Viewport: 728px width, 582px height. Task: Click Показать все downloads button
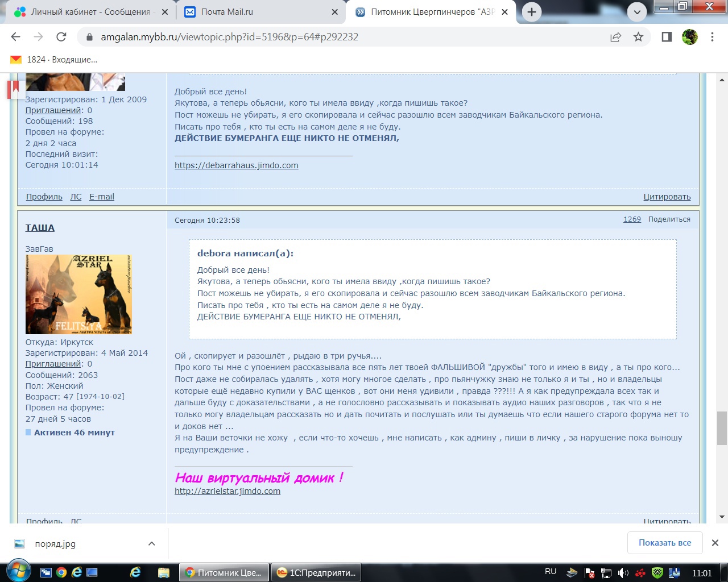click(664, 543)
